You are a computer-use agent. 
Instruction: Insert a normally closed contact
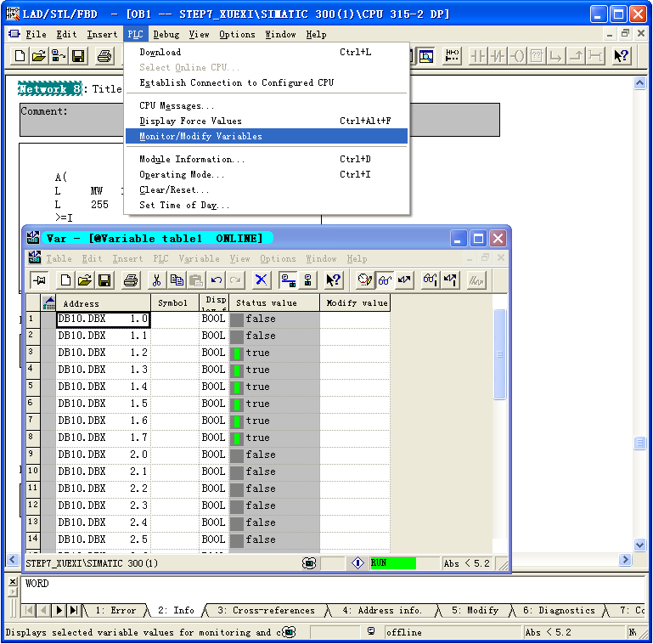(498, 55)
